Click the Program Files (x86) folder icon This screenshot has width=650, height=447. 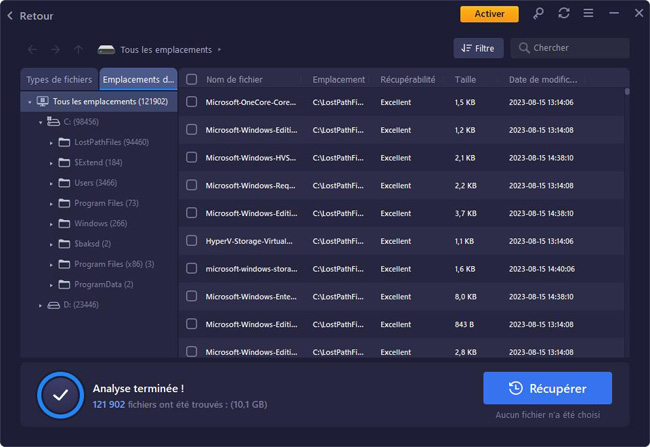[64, 264]
